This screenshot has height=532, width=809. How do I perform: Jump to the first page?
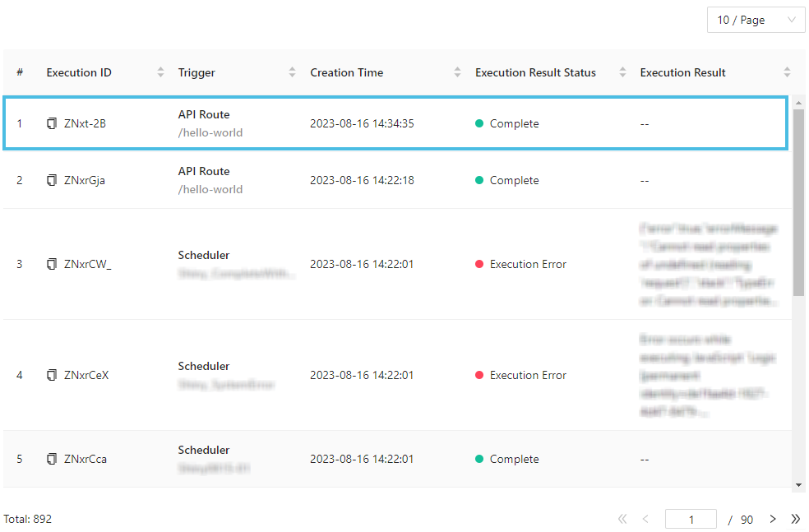click(x=622, y=519)
